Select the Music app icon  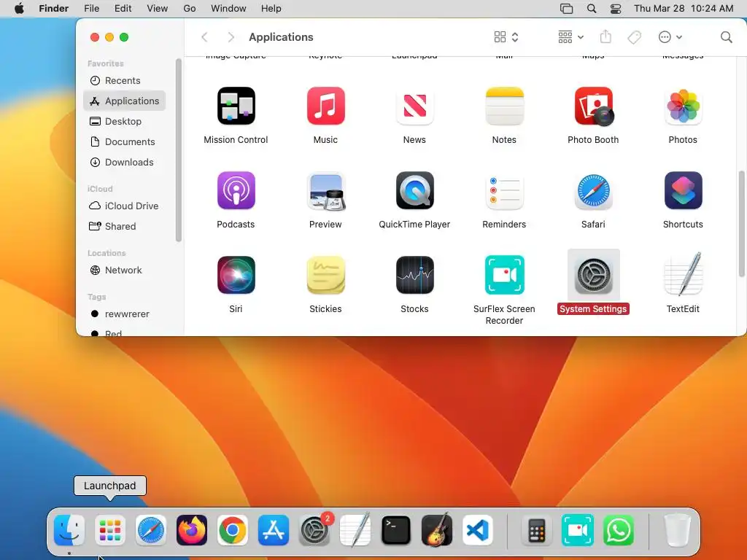(325, 106)
